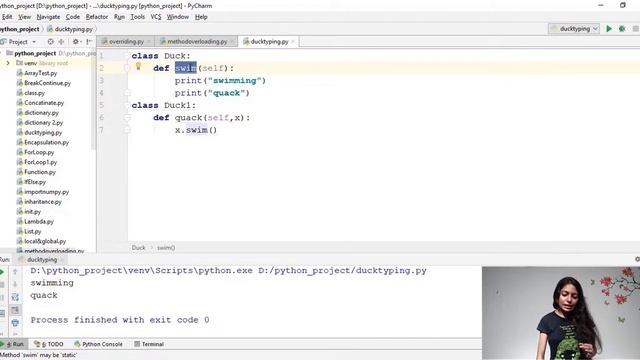Image resolution: width=640 pixels, height=360 pixels.
Task: Close the overriding.py editor tab
Action: pyautogui.click(x=149, y=42)
